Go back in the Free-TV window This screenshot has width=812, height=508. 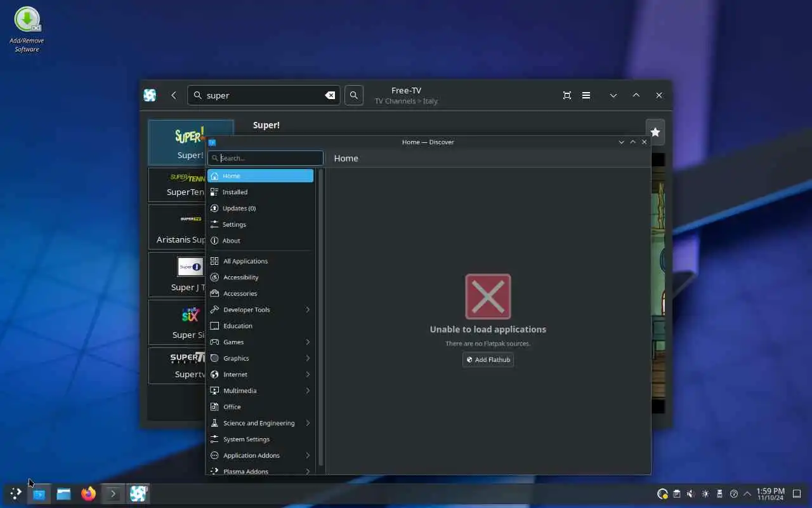[174, 95]
